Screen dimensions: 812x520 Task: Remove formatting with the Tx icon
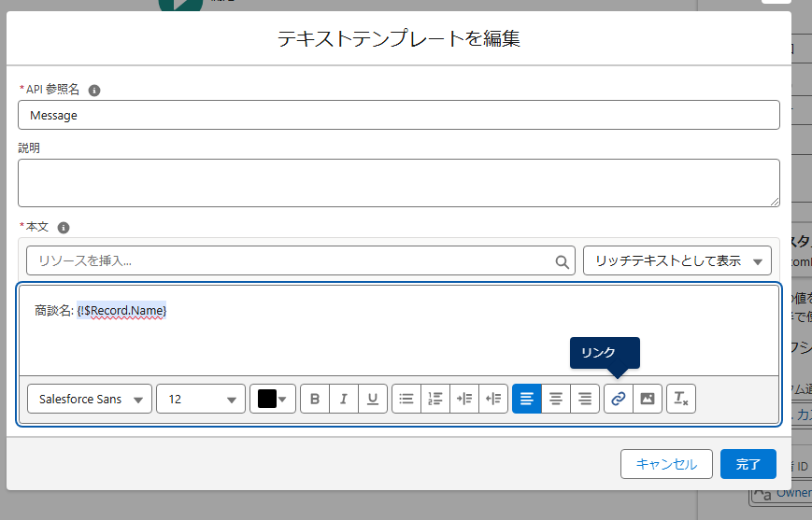[x=681, y=399]
